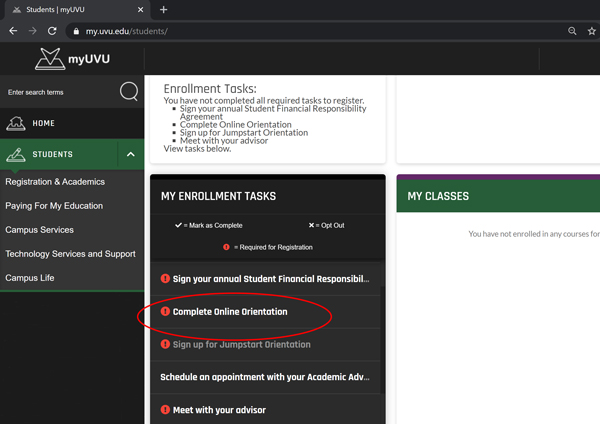Viewport: 600px width, 424px height.
Task: Open Registration & Academics
Action: pos(55,182)
